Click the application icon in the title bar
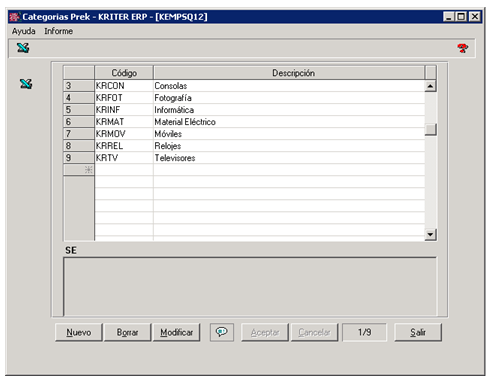488x386 pixels. pyautogui.click(x=14, y=17)
